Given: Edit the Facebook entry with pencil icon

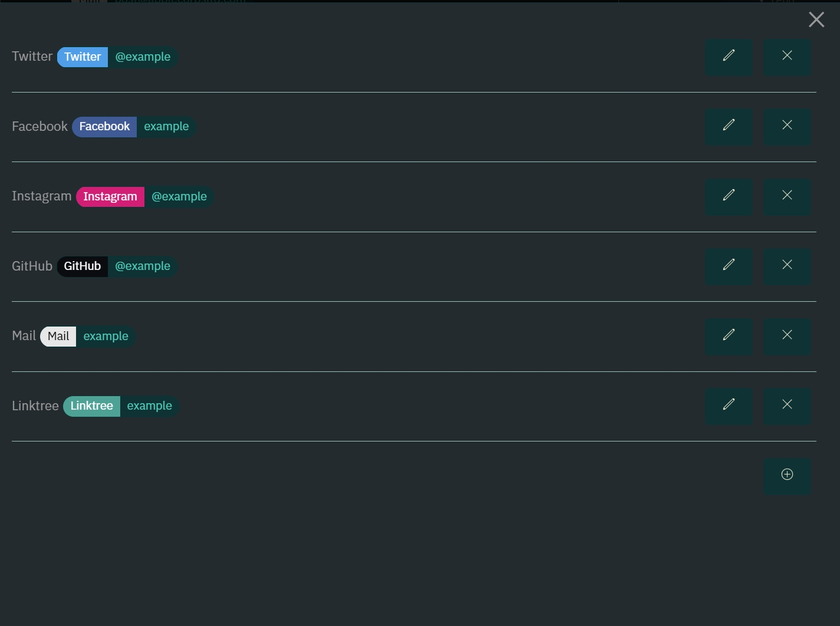Looking at the screenshot, I should pos(729,127).
